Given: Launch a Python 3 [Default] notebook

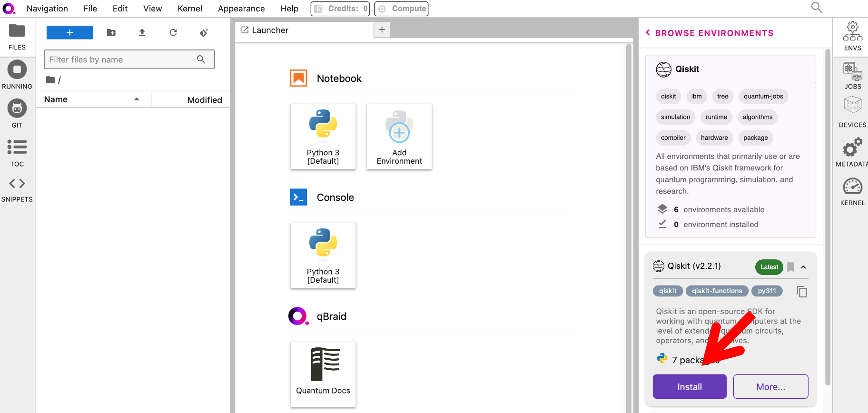Looking at the screenshot, I should 323,137.
